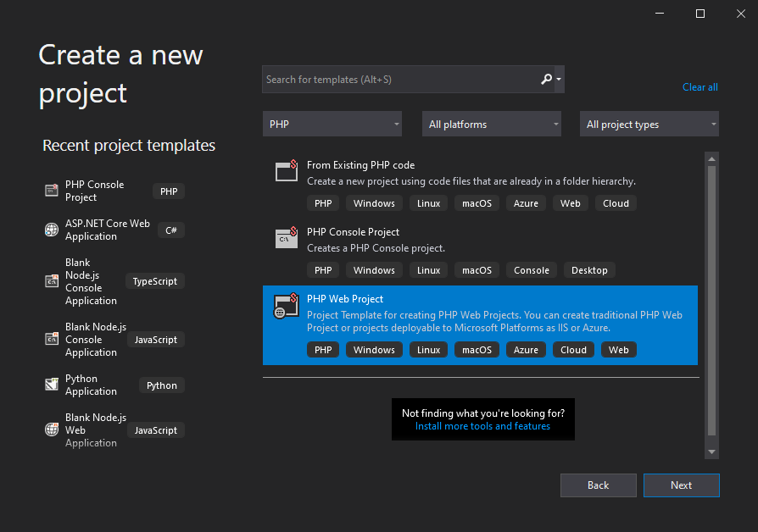Click the recent PHP Console Project icon
758x532 pixels.
pos(52,191)
